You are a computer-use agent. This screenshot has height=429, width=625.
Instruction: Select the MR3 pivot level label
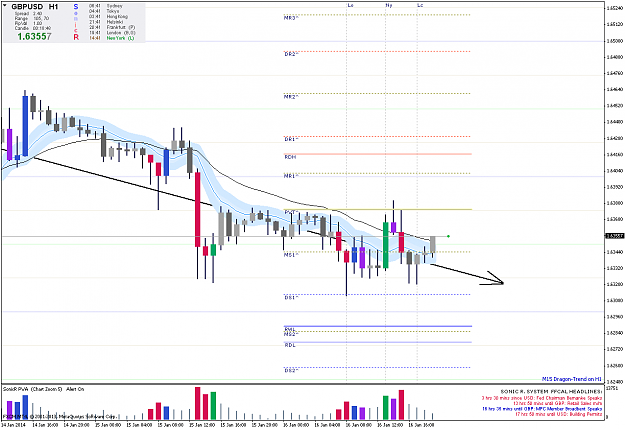click(291, 18)
